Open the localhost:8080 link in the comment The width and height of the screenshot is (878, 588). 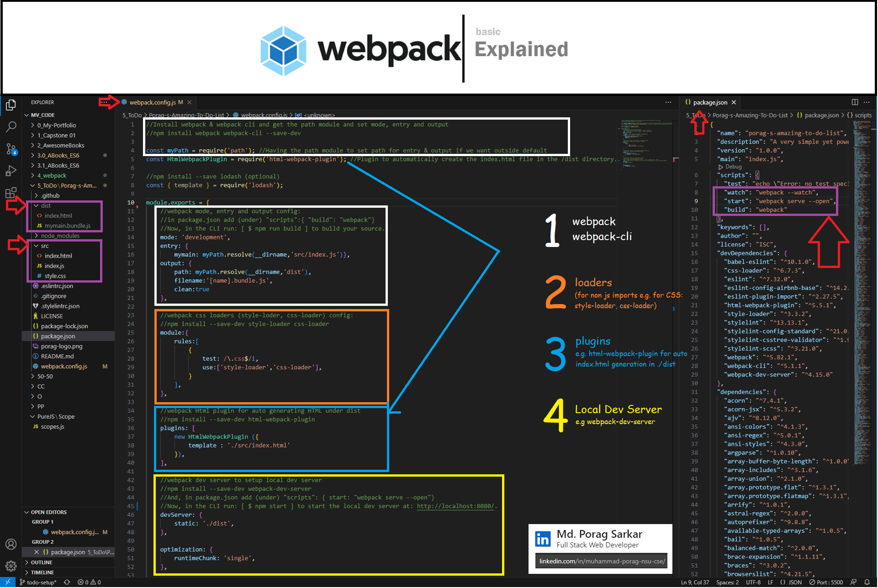point(455,506)
